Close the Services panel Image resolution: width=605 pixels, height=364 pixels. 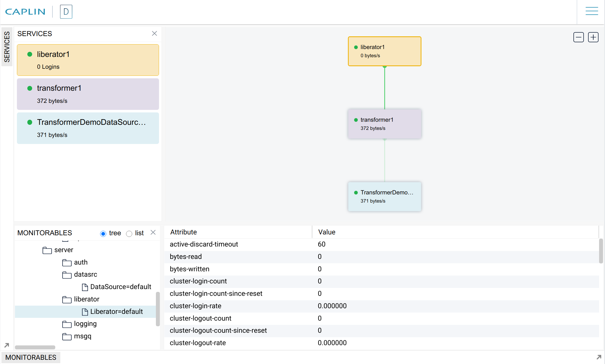tap(154, 34)
